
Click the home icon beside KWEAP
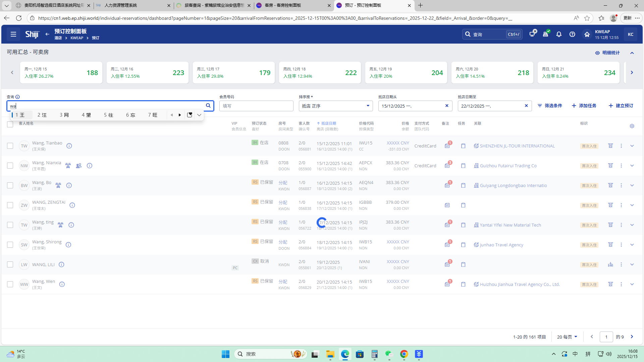[x=587, y=34]
